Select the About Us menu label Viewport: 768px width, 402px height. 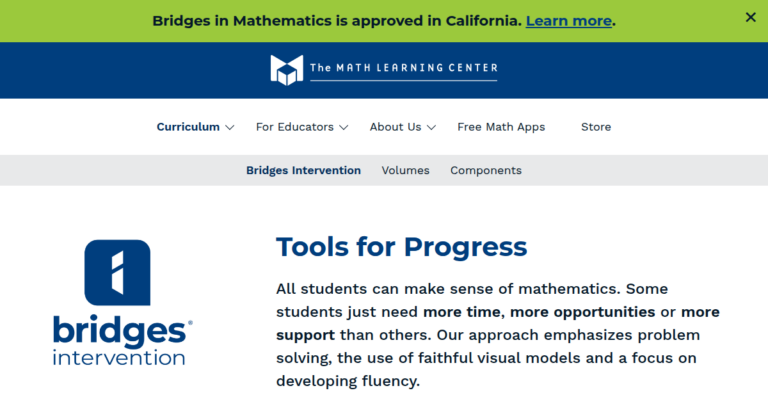click(x=395, y=127)
